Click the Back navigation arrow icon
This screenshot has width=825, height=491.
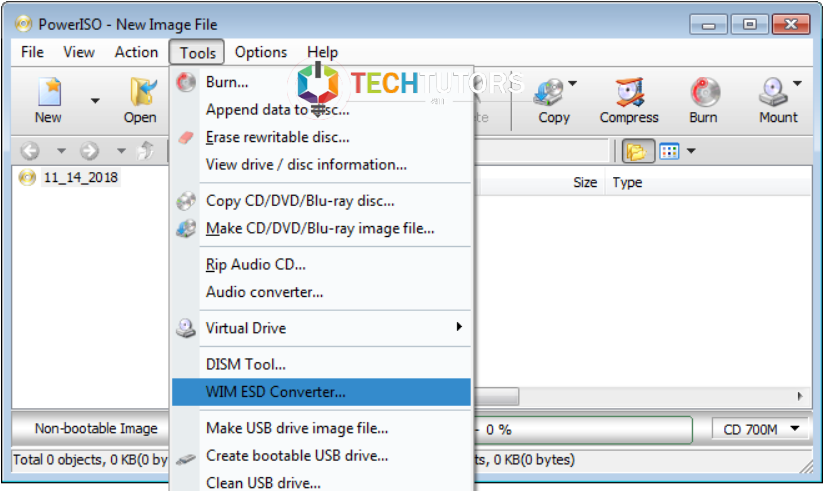30,151
